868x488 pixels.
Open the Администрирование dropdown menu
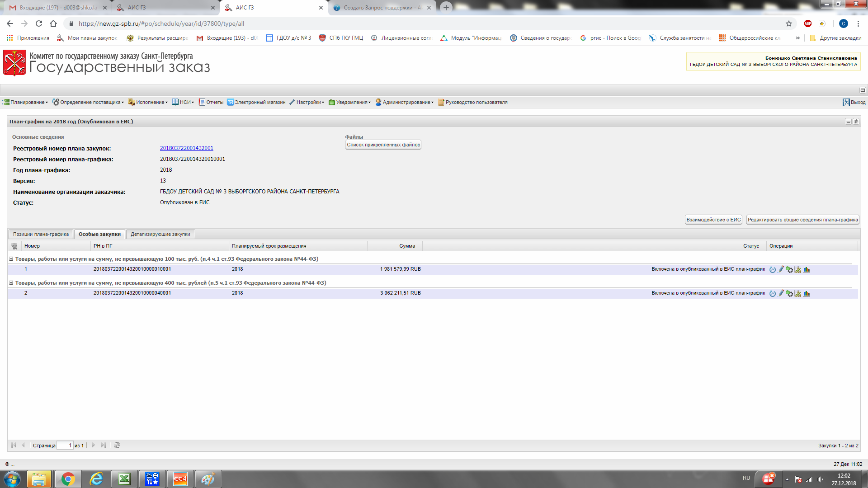[404, 102]
